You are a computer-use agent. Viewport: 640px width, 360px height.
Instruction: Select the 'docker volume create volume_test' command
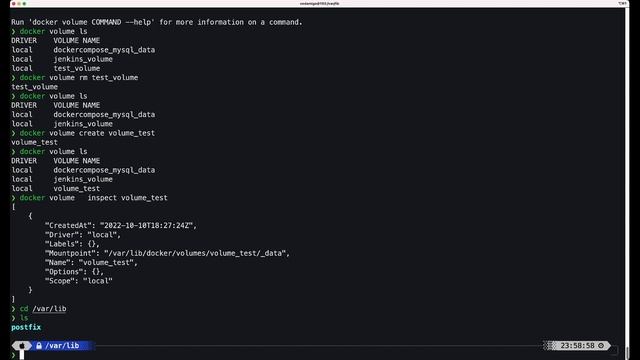pyautogui.click(x=87, y=133)
